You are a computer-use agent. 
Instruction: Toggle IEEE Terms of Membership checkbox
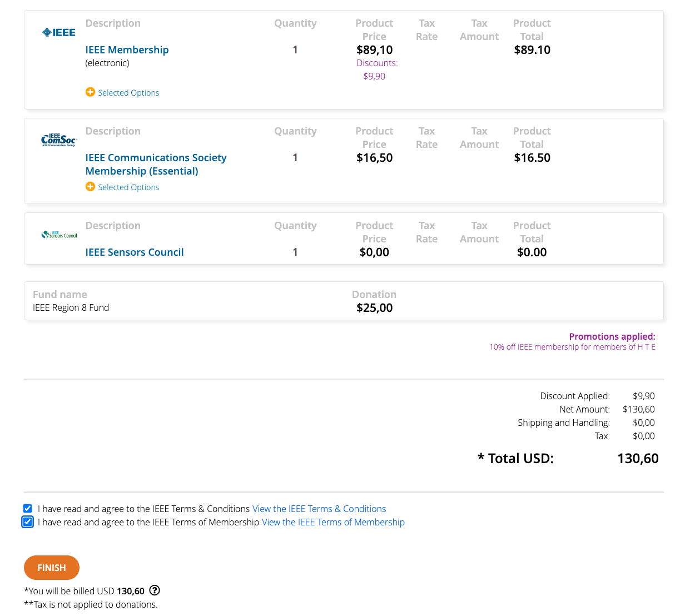point(28,521)
